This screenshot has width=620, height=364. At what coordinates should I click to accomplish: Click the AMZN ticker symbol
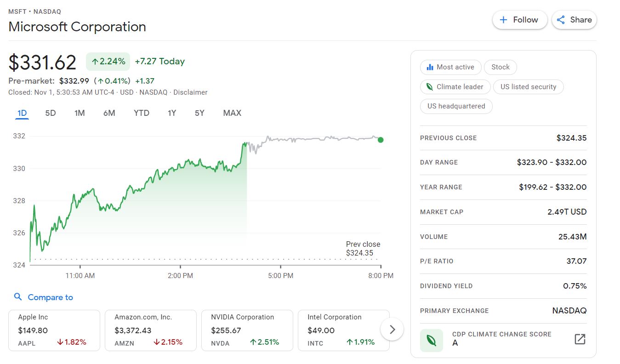124,343
